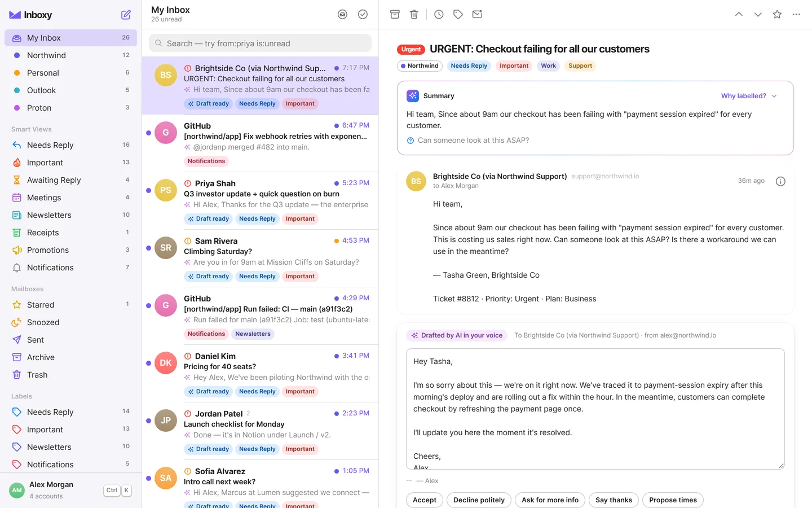
Task: Open the Newsletters label in Labels section
Action: pyautogui.click(x=70, y=447)
